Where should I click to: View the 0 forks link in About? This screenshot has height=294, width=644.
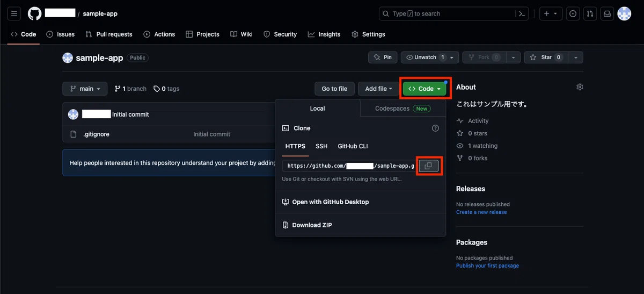(x=472, y=158)
